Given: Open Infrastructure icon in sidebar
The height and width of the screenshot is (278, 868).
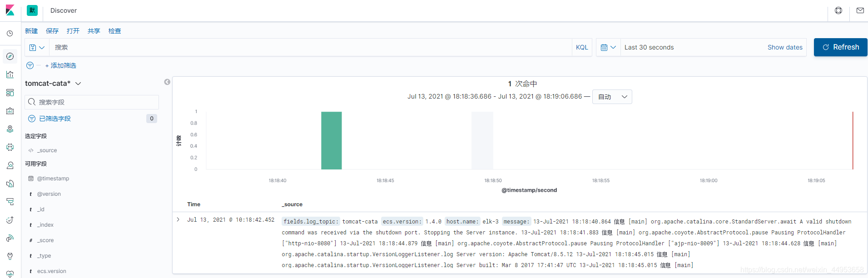Looking at the screenshot, I should (x=10, y=165).
